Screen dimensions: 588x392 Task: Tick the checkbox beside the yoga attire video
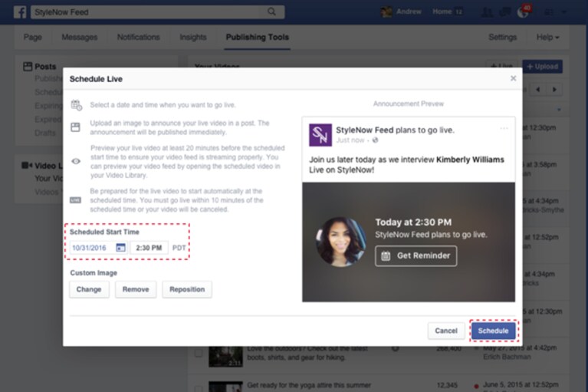pos(199,389)
